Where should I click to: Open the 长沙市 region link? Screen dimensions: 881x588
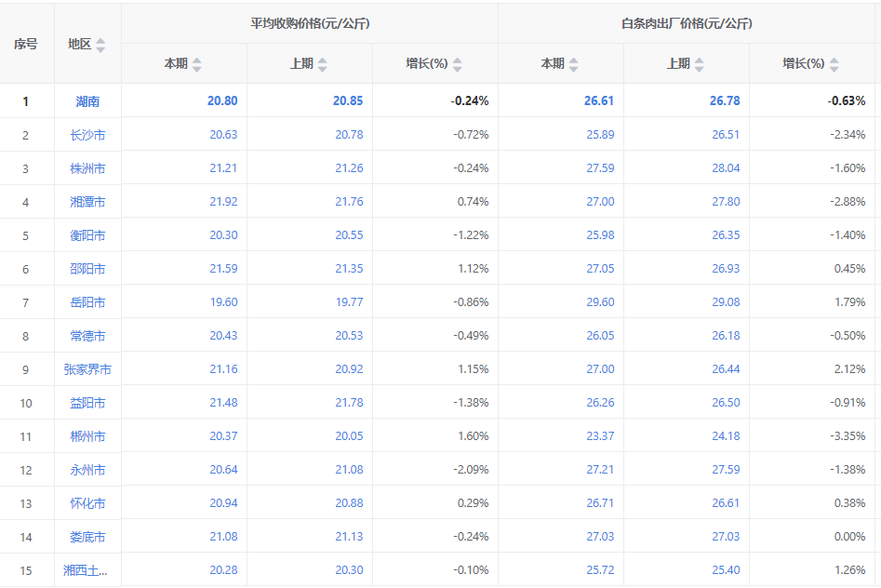(x=87, y=135)
